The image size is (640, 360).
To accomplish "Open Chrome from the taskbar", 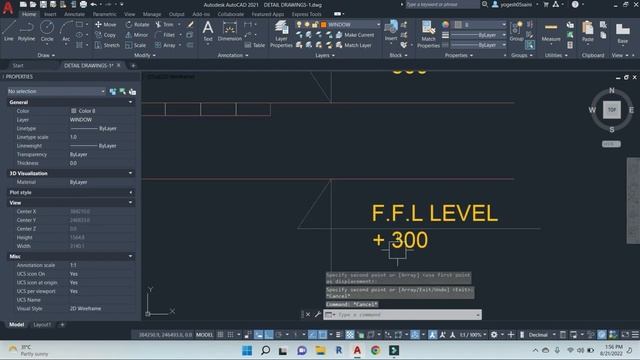I will [x=376, y=350].
